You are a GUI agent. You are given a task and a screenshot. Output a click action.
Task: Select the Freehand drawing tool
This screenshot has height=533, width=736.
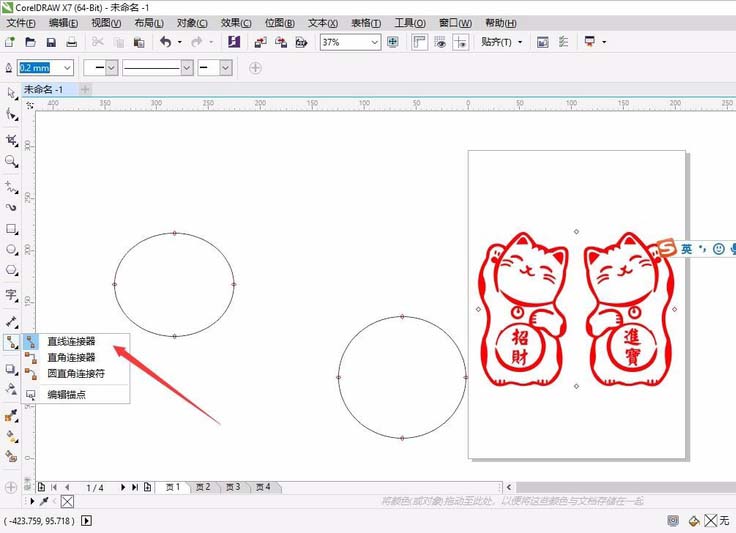point(11,187)
